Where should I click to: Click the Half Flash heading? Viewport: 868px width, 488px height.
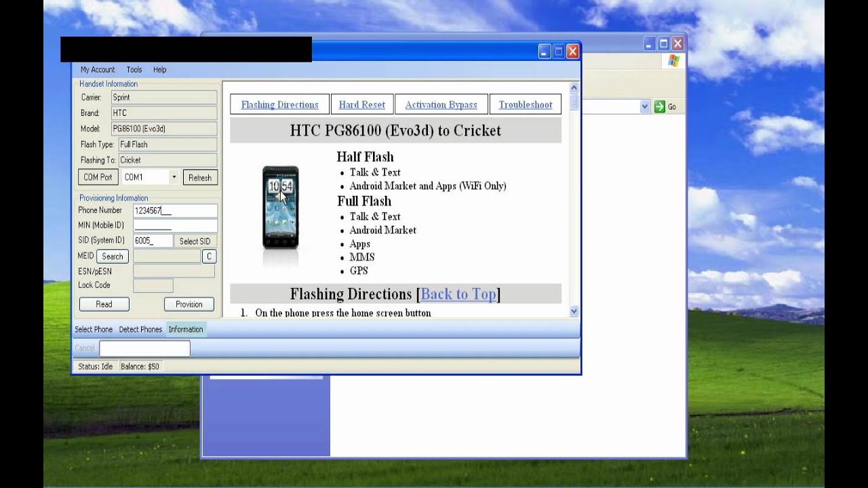pos(365,157)
